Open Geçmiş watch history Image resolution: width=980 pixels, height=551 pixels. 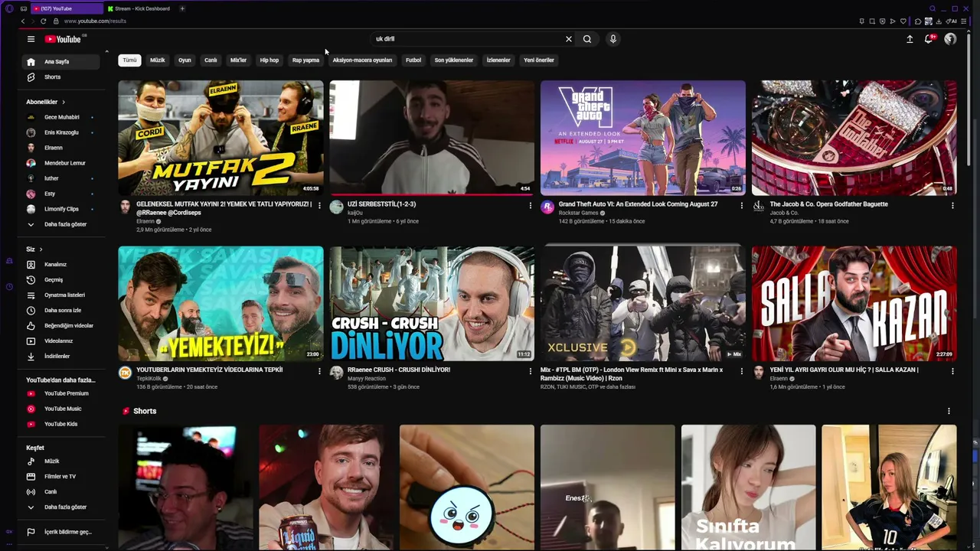coord(61,280)
